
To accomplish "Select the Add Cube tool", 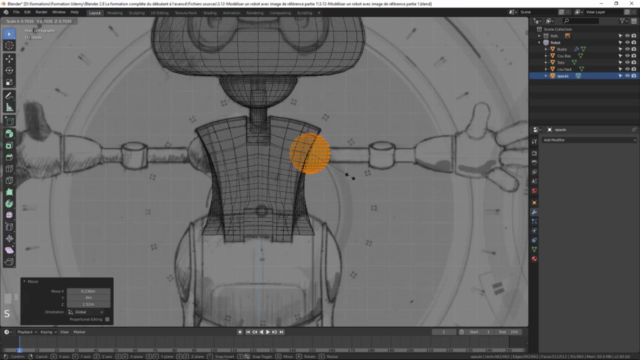I will coord(9,121).
